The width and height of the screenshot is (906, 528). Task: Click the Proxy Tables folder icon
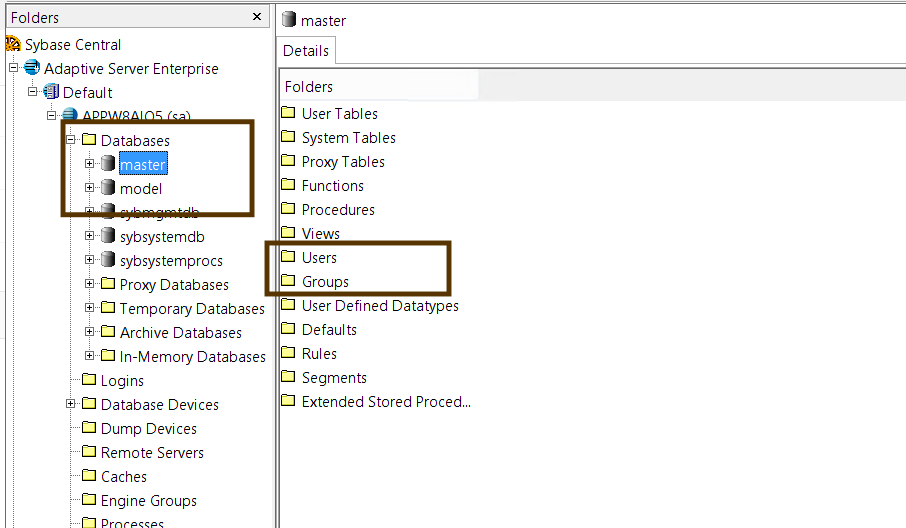288,160
